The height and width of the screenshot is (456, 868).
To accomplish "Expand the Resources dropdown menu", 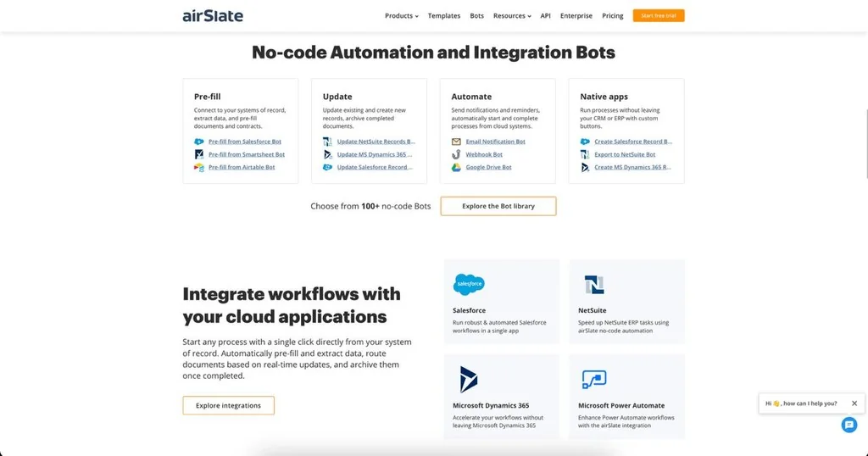I will click(x=512, y=15).
